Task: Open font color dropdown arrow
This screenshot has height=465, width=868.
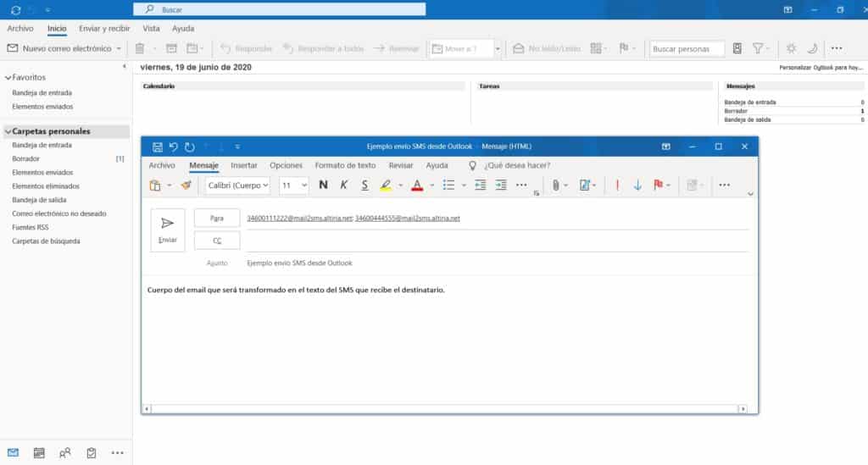Action: pyautogui.click(x=431, y=185)
